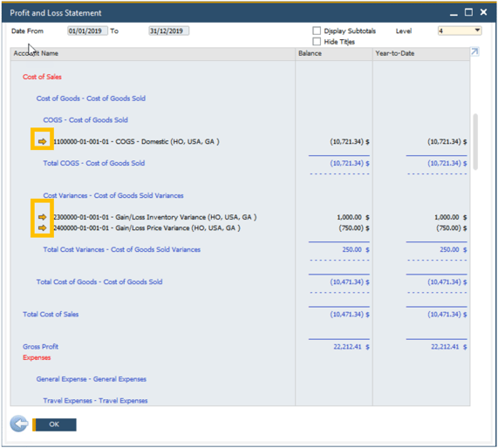
Task: Select the Gross Profit row
Action: pos(240,347)
